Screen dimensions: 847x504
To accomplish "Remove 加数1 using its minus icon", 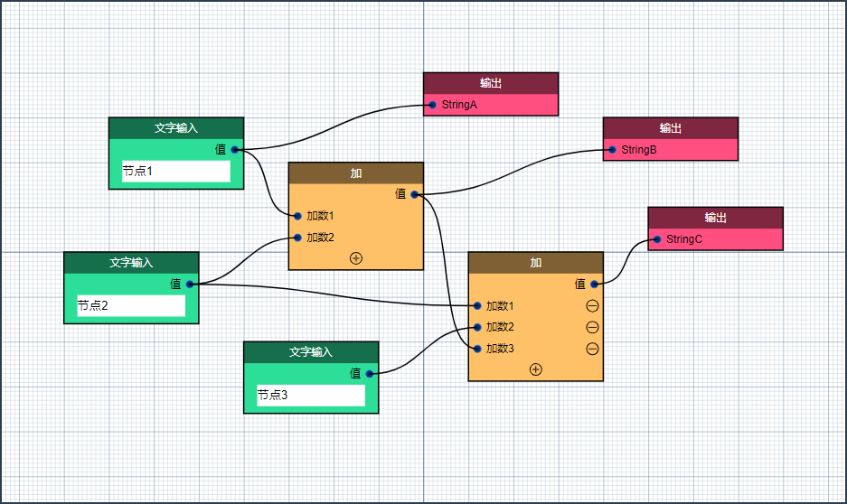I will pos(592,306).
